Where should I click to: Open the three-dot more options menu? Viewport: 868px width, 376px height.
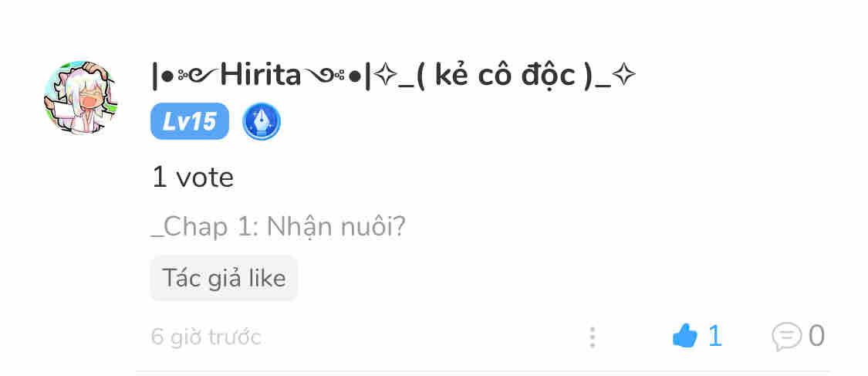point(593,337)
